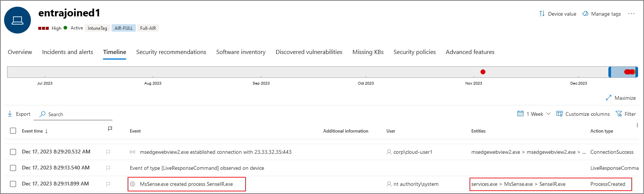
Task: Click msedgewebview2.exe entities chain
Action: click(528, 152)
